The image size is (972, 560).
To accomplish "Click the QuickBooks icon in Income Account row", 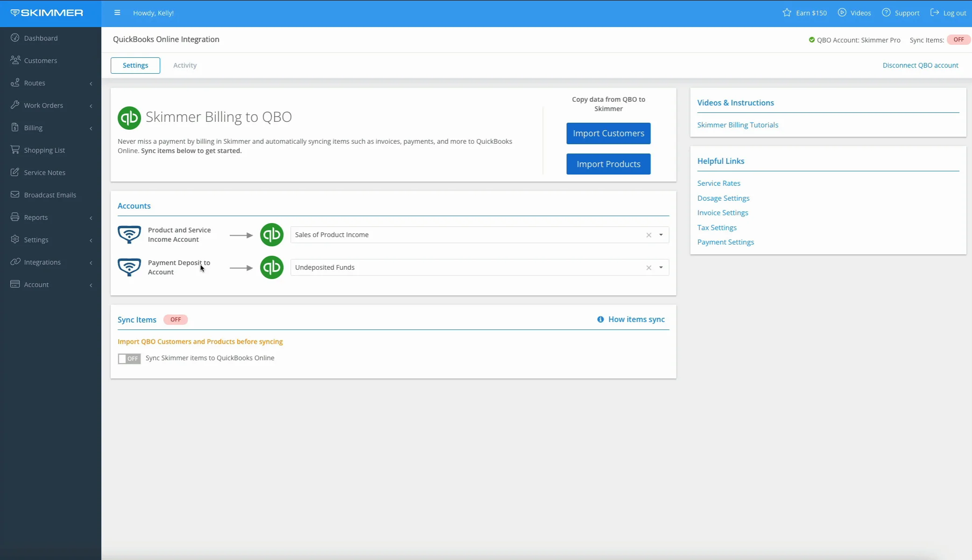I will coord(272,235).
